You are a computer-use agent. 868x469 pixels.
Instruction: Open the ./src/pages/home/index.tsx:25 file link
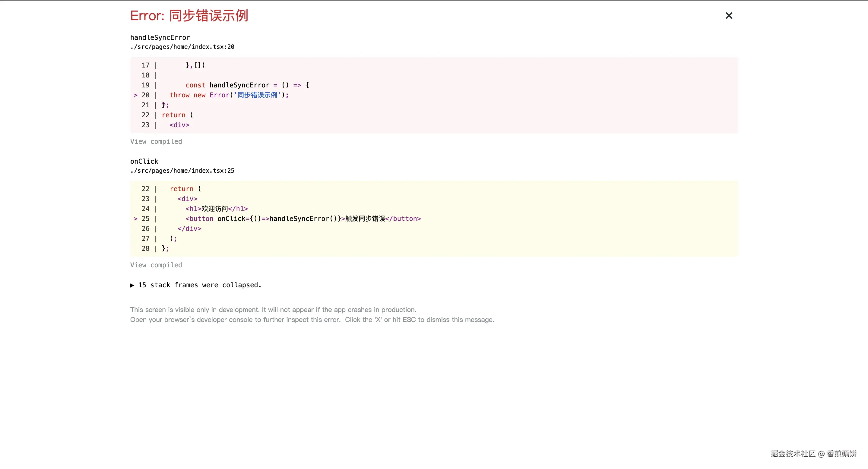tap(182, 171)
